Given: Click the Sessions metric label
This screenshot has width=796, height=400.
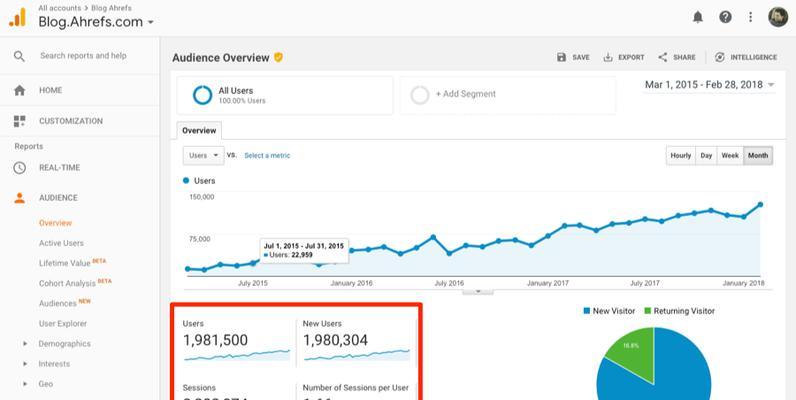Looking at the screenshot, I should pyautogui.click(x=199, y=388).
